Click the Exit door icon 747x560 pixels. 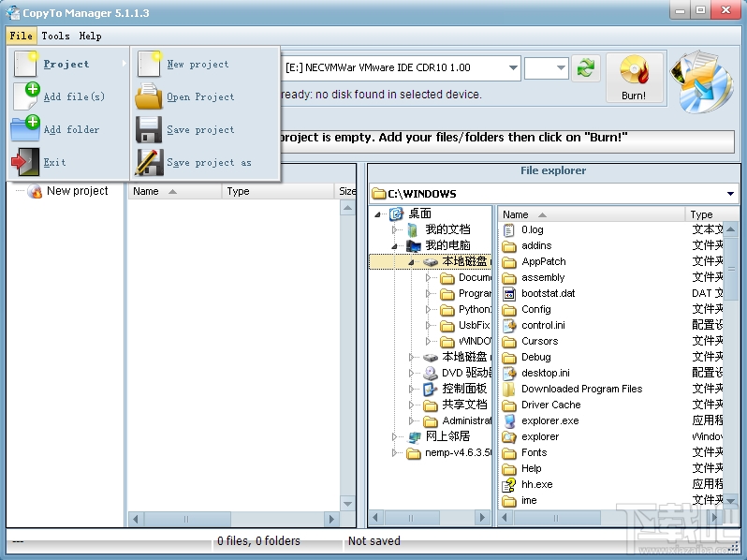click(25, 162)
